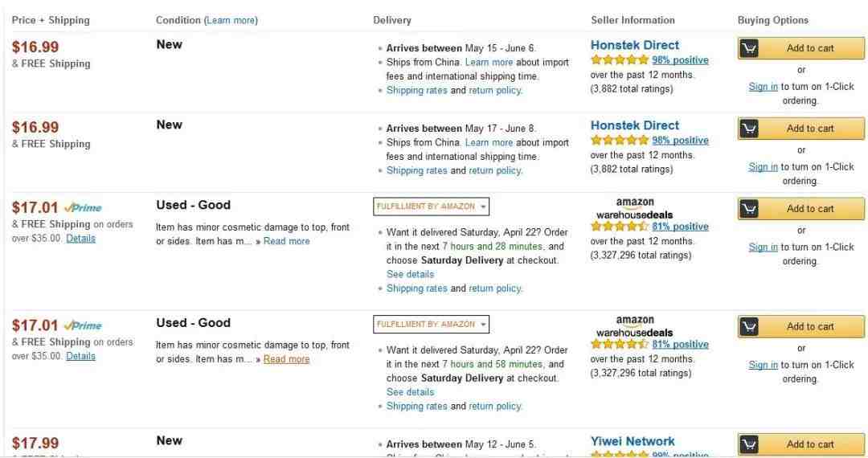
Task: Click Prime logo on the 7 hours 28 minutes offer
Action: point(83,207)
